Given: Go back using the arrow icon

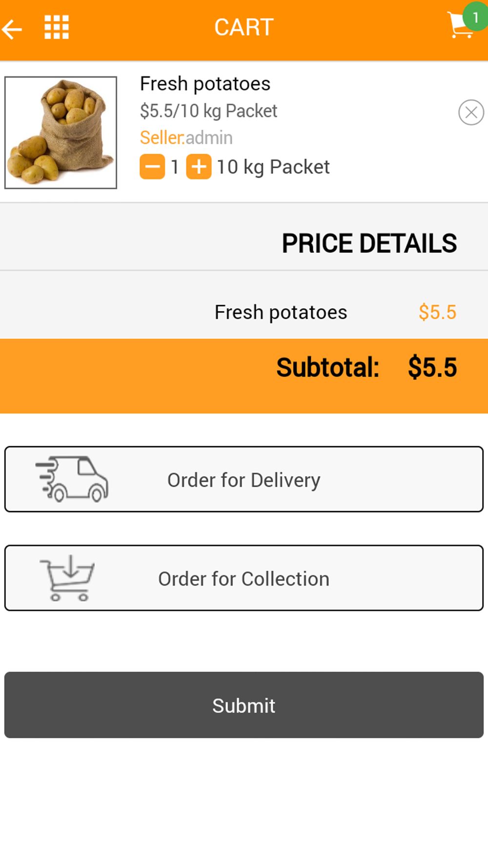Looking at the screenshot, I should (x=13, y=29).
